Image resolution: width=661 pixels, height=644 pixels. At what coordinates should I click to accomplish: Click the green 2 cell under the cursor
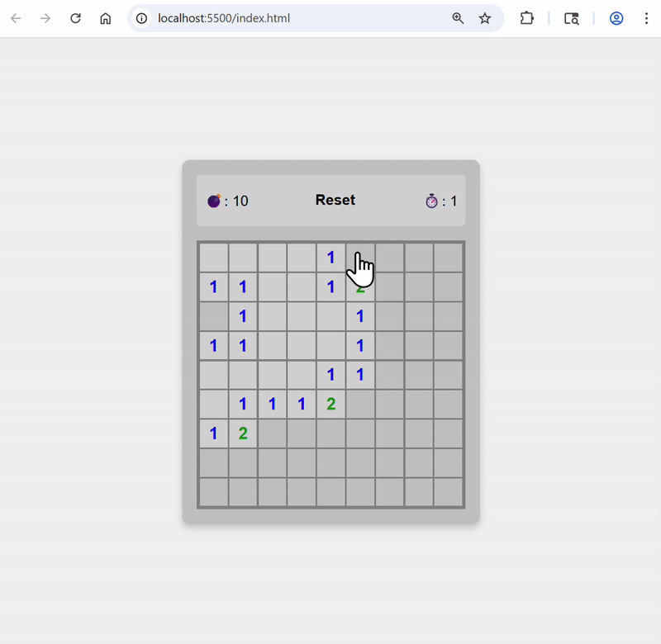(360, 286)
